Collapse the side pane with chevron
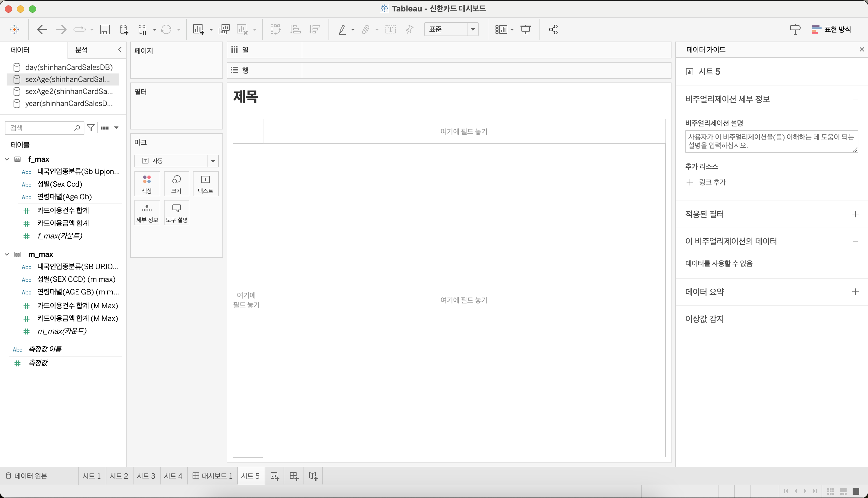This screenshot has height=498, width=868. (x=120, y=50)
